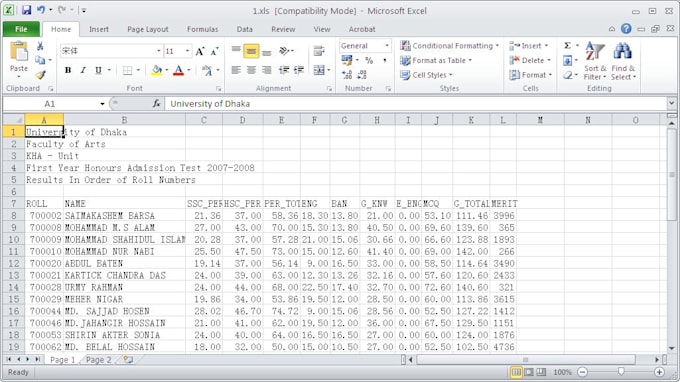
Task: Select column B header
Action: 124,120
